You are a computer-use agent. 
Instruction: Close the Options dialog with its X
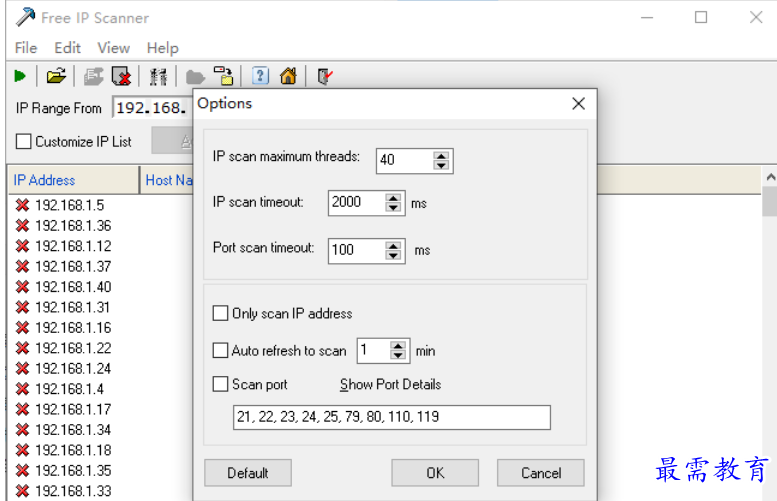tap(578, 104)
